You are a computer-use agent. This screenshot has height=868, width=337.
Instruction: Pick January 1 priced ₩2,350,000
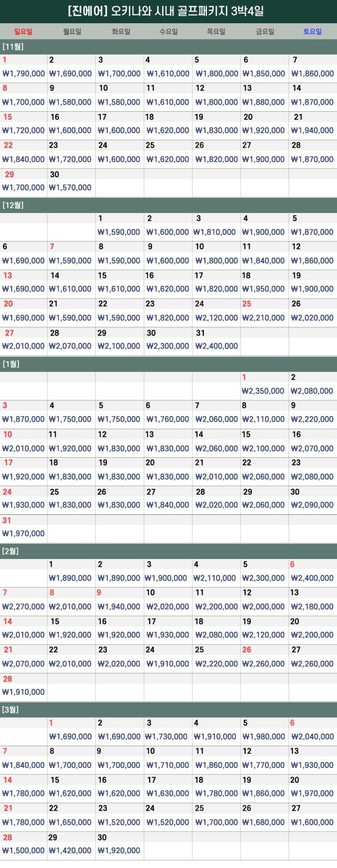tap(264, 385)
